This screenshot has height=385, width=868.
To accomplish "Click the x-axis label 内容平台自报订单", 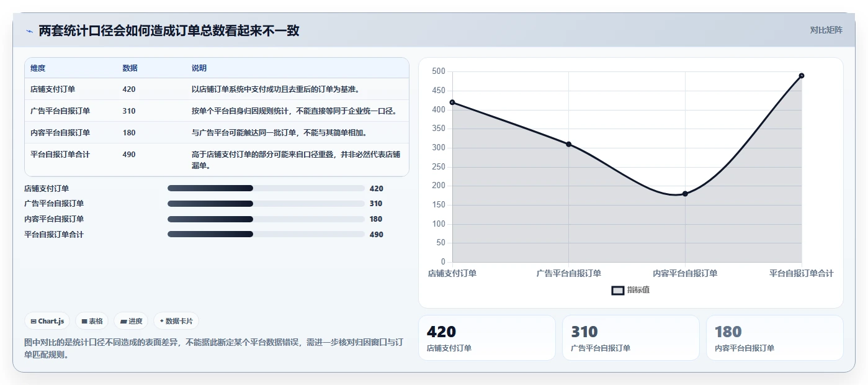I will coord(685,273).
